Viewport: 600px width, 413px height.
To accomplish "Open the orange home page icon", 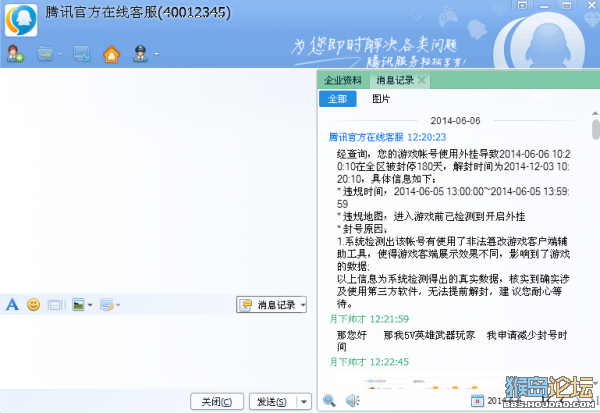I will tap(111, 54).
